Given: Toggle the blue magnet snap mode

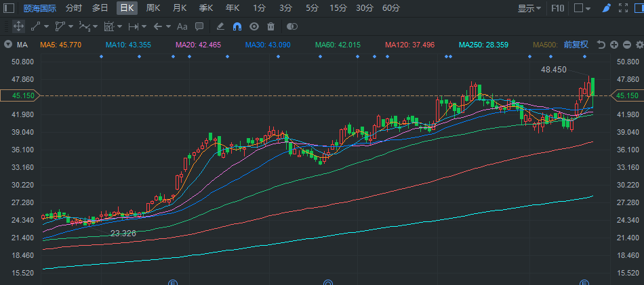Looking at the screenshot, I should point(237,26).
